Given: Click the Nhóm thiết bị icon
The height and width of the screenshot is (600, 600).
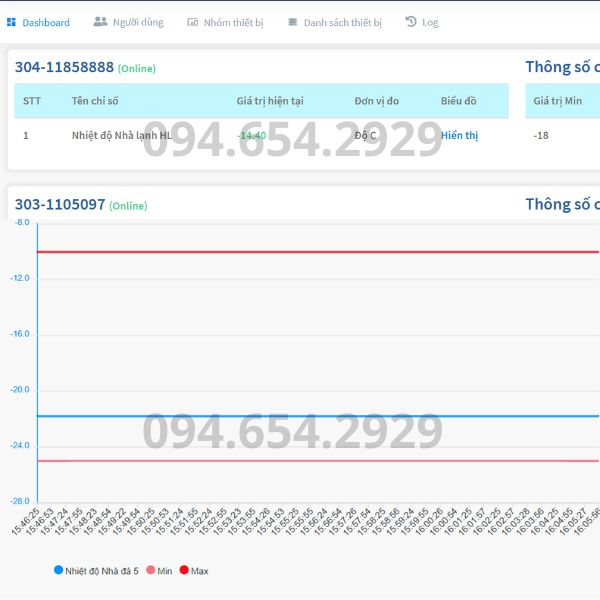Looking at the screenshot, I should coord(192,22).
